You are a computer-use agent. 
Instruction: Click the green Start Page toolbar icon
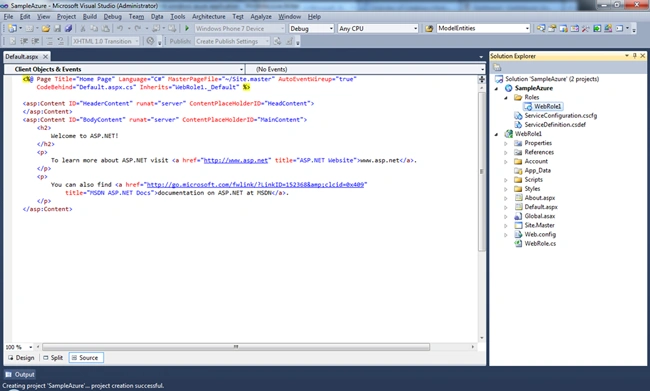coord(597,29)
